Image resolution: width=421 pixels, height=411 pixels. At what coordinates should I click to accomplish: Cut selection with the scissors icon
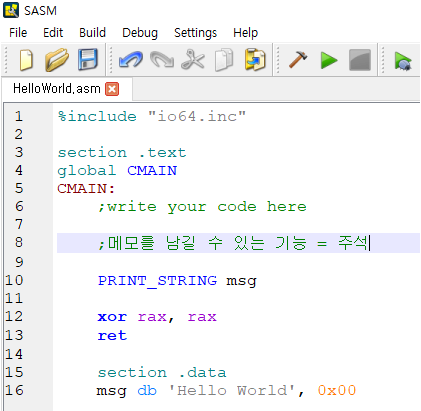pyautogui.click(x=193, y=60)
